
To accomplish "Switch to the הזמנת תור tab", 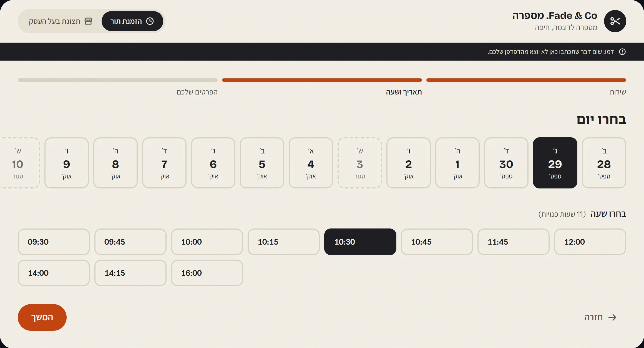I will pyautogui.click(x=132, y=21).
